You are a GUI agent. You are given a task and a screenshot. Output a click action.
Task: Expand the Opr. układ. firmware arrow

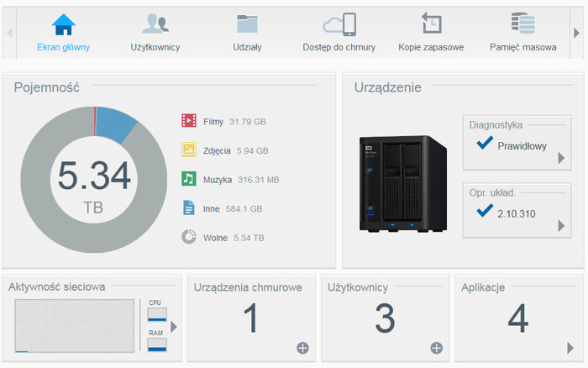coord(561,225)
